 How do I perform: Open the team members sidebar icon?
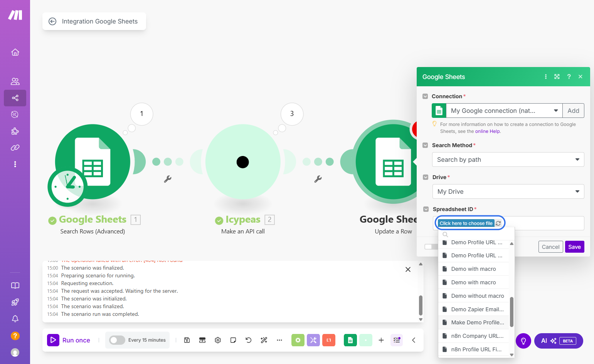click(x=15, y=81)
